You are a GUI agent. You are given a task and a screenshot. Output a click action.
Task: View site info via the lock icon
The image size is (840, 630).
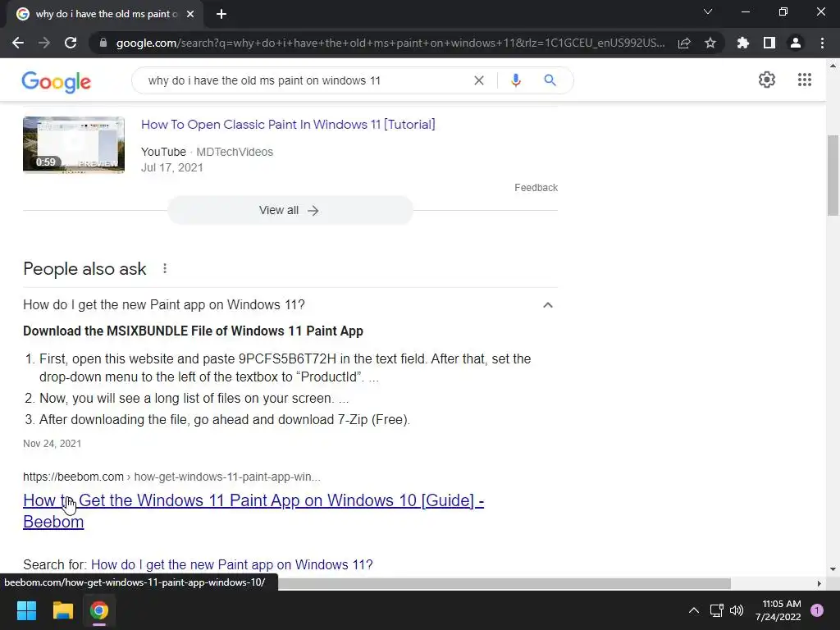click(103, 43)
